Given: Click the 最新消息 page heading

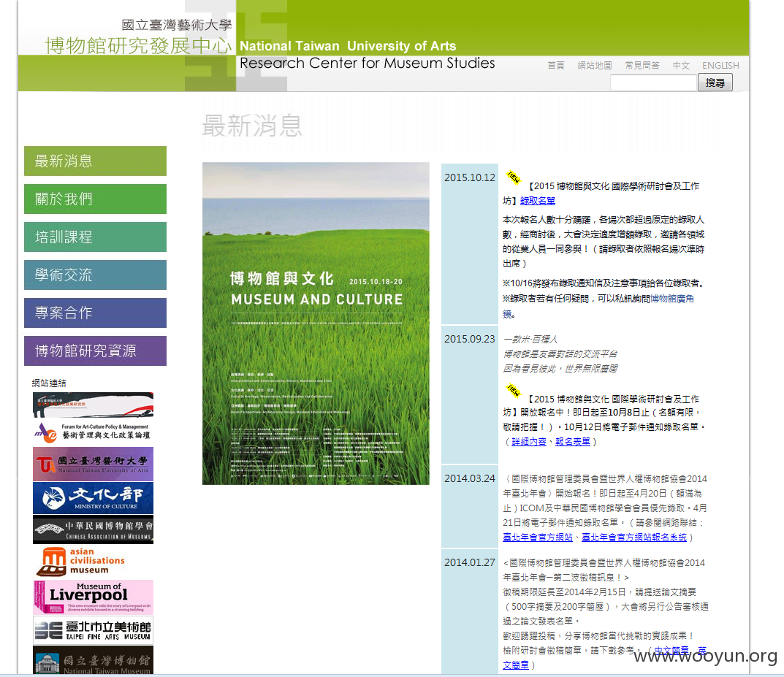Looking at the screenshot, I should [x=252, y=126].
